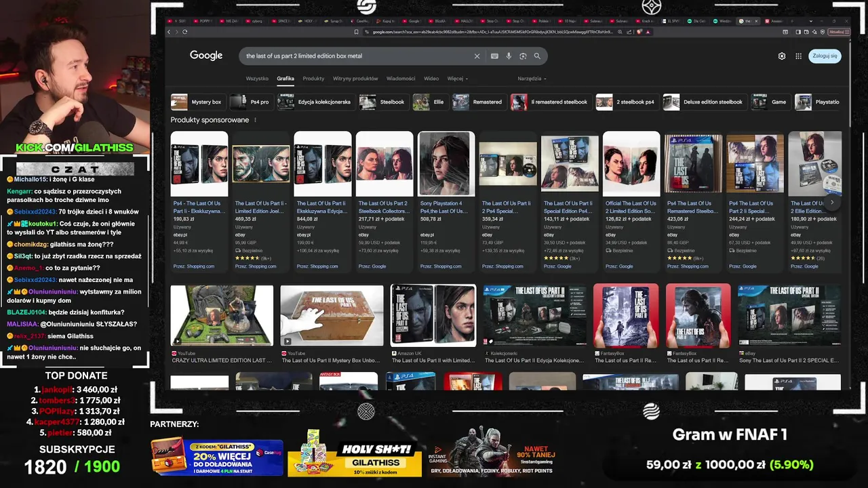This screenshot has height=488, width=868.
Task: Filter images by Deluxe edition steelbook chip
Action: 704,102
